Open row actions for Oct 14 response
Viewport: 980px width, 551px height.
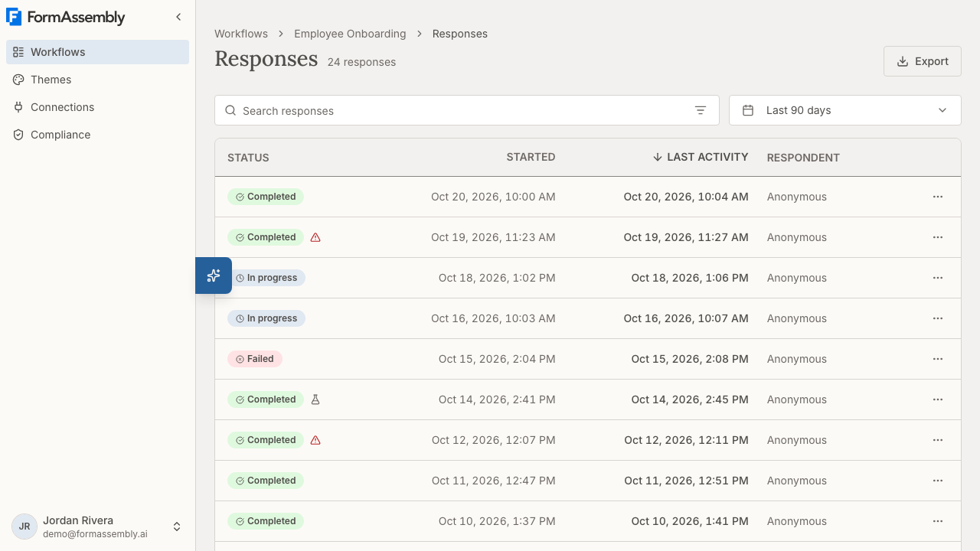[938, 399]
